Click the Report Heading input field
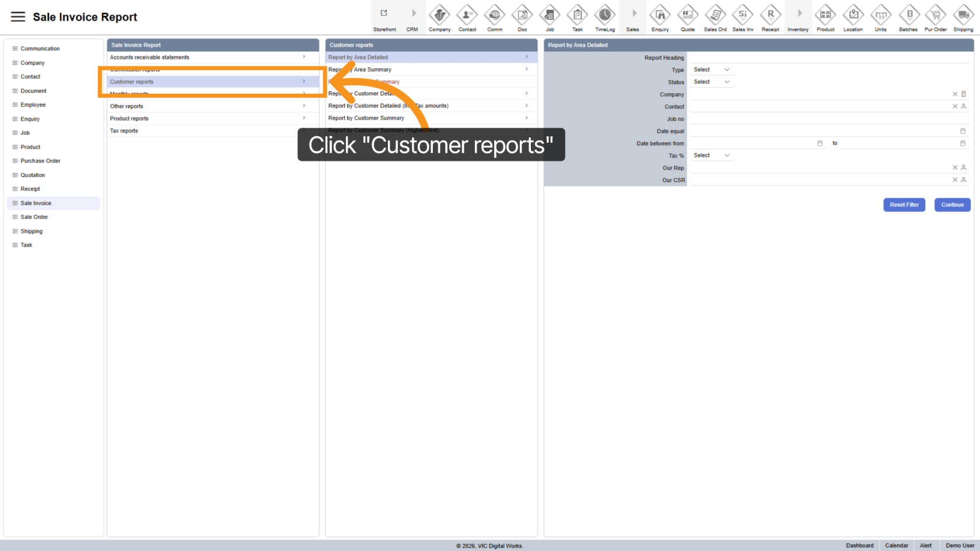Image resolution: width=980 pixels, height=551 pixels. point(828,58)
